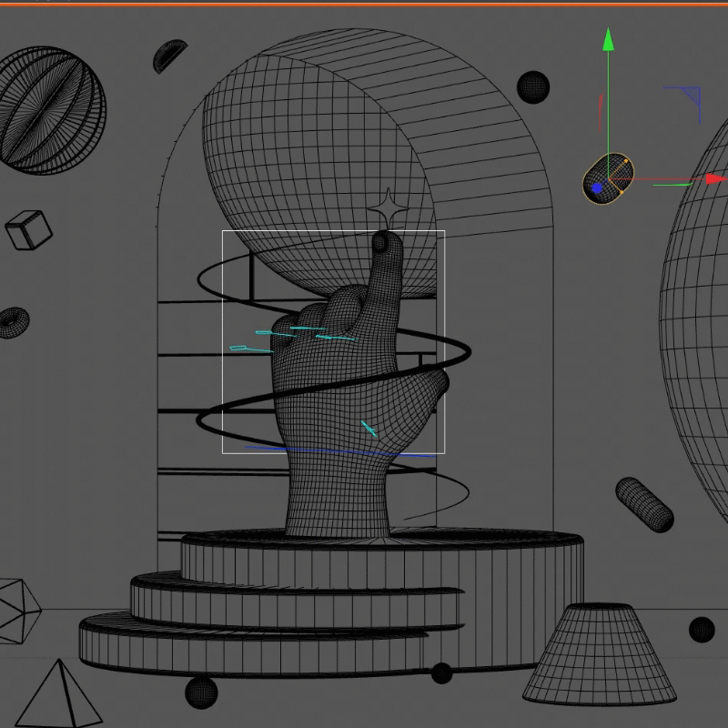
Task: Grab the red X-axis arrow of the gizmo
Action: click(716, 178)
